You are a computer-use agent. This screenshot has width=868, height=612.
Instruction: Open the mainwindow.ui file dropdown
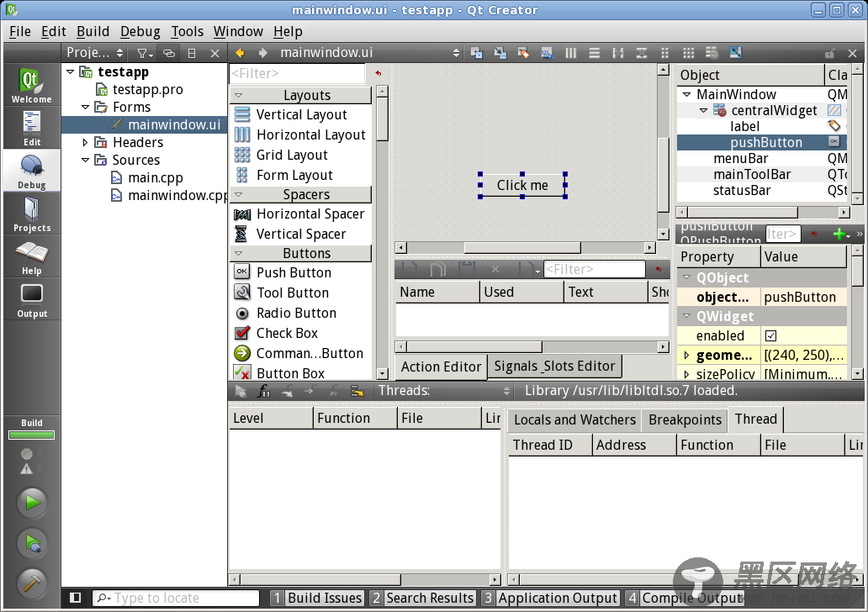click(x=369, y=53)
